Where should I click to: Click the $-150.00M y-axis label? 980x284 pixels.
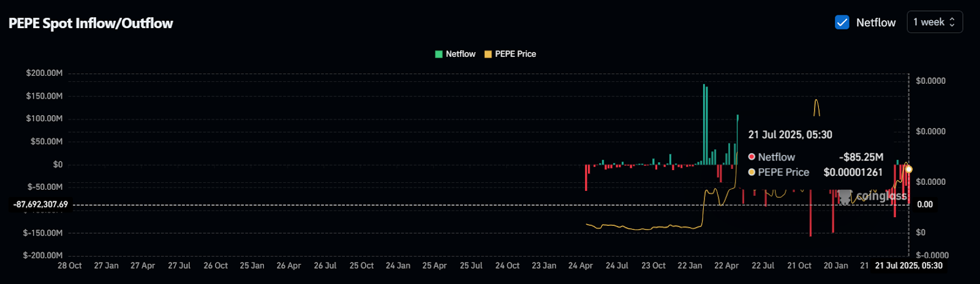click(x=43, y=233)
